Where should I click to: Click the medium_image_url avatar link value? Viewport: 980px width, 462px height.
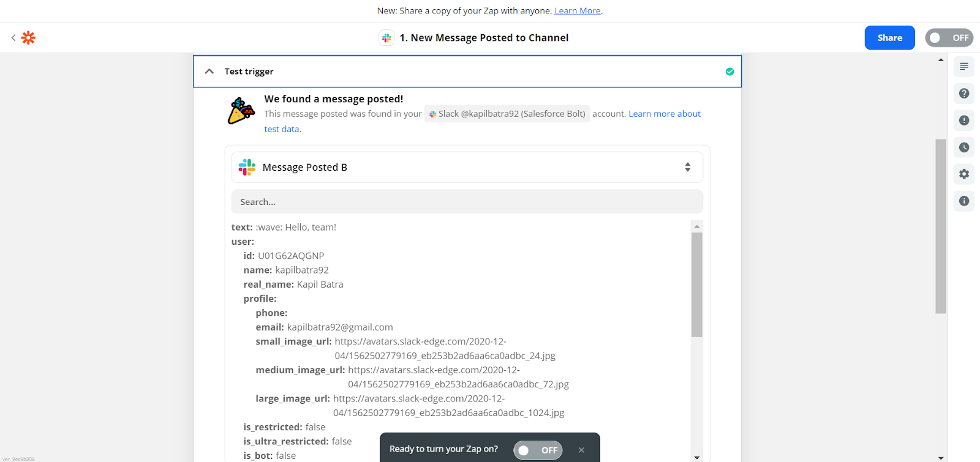tap(458, 377)
